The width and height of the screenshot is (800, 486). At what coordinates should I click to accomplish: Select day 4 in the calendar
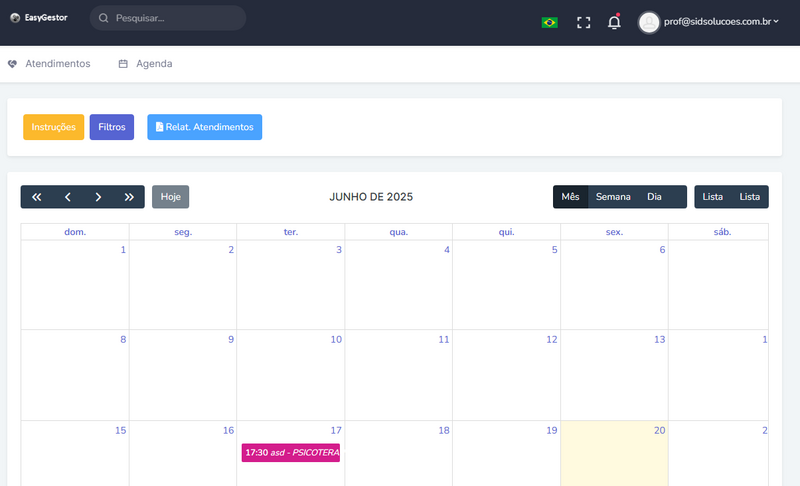click(x=447, y=250)
